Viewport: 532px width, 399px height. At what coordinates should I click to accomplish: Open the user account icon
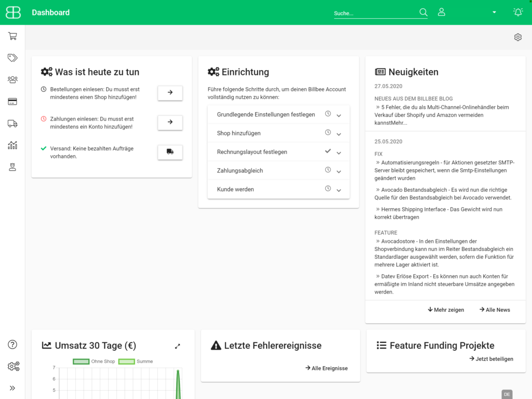[442, 12]
